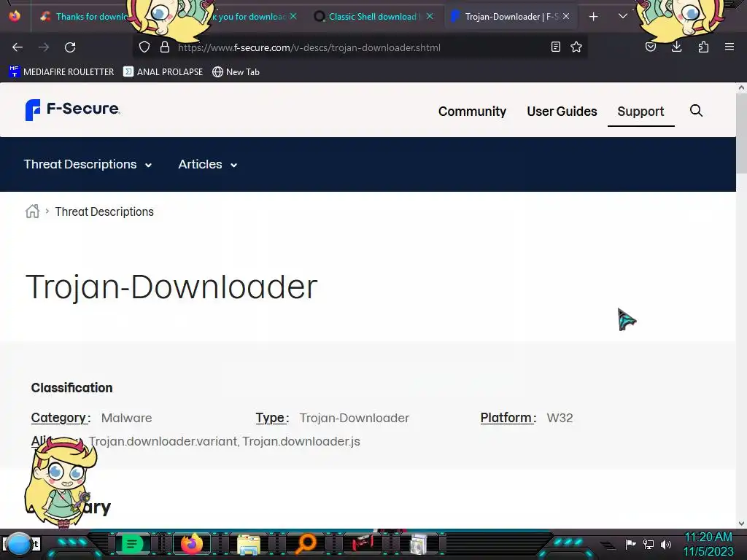Reload the current page

tap(70, 47)
